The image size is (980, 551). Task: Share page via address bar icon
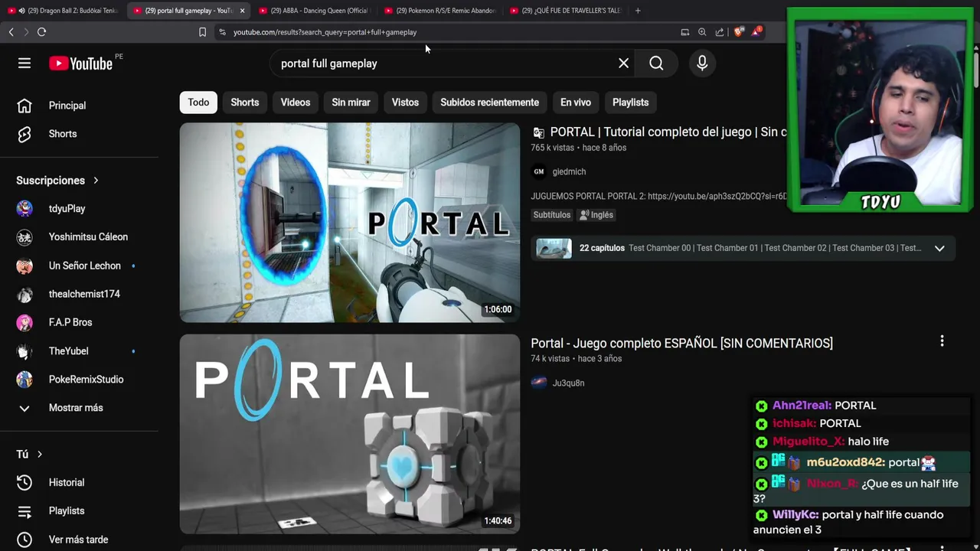click(x=720, y=32)
